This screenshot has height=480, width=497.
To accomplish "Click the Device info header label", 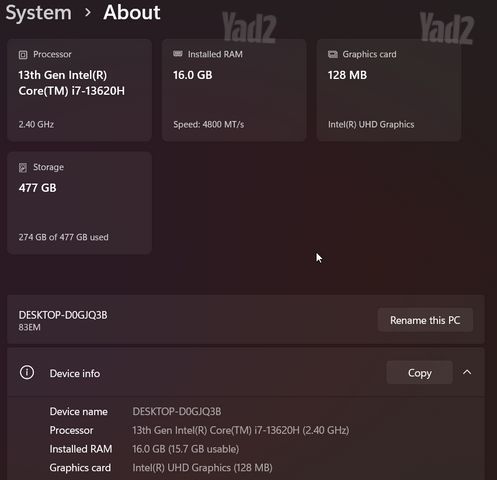I will point(75,373).
